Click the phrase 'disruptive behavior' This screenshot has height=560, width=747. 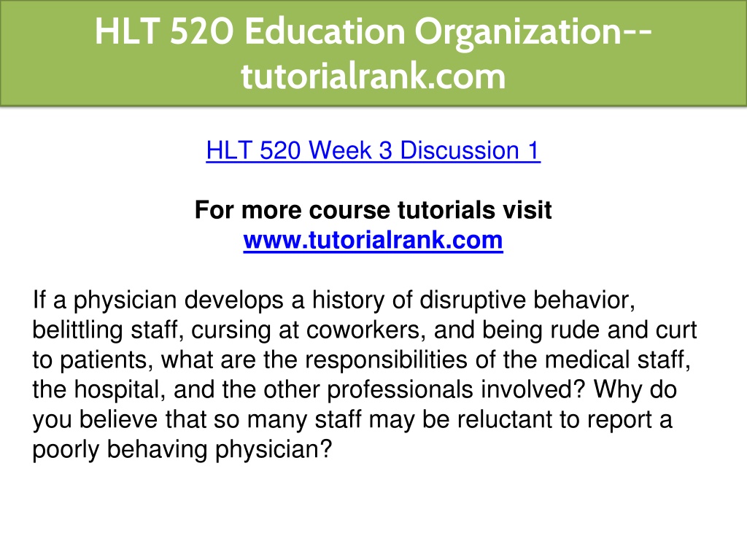[x=527, y=300]
